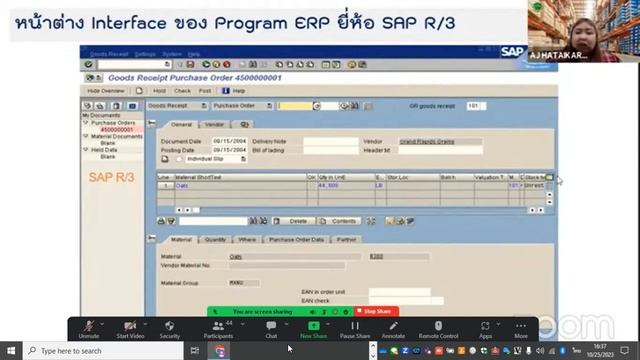
Task: Click the find binoculars icon below item table
Action: [253, 221]
